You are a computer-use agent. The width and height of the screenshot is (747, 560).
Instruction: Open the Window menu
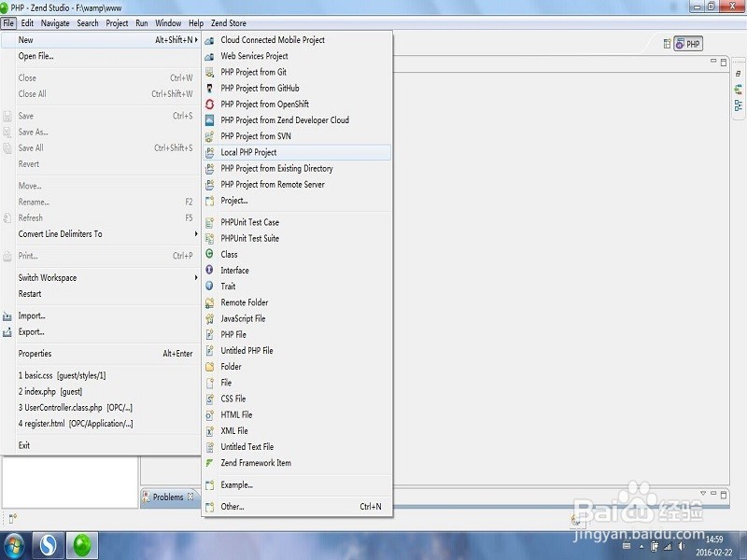coord(168,22)
